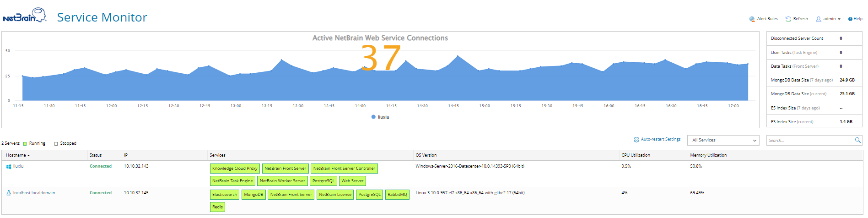This screenshot has width=868, height=218.
Task: Click the 69.49% memory utilization value
Action: tap(697, 193)
